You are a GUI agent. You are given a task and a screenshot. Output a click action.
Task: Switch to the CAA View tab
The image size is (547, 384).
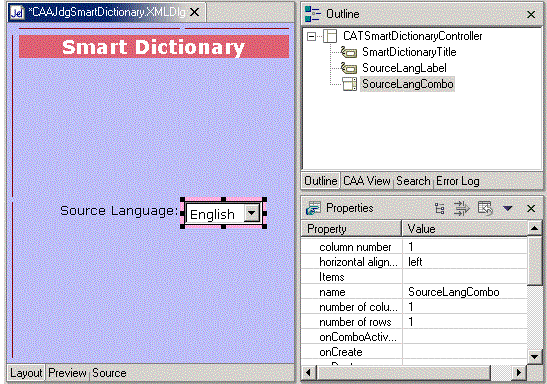[x=367, y=181]
